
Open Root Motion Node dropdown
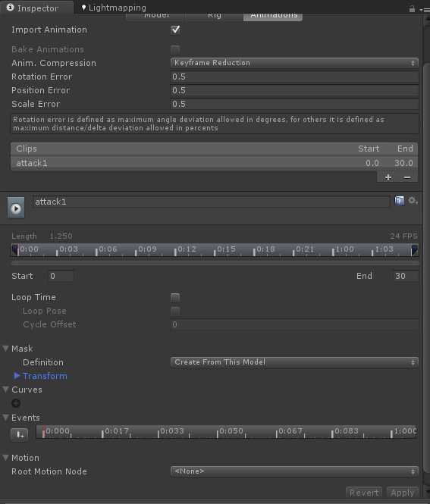tap(294, 471)
